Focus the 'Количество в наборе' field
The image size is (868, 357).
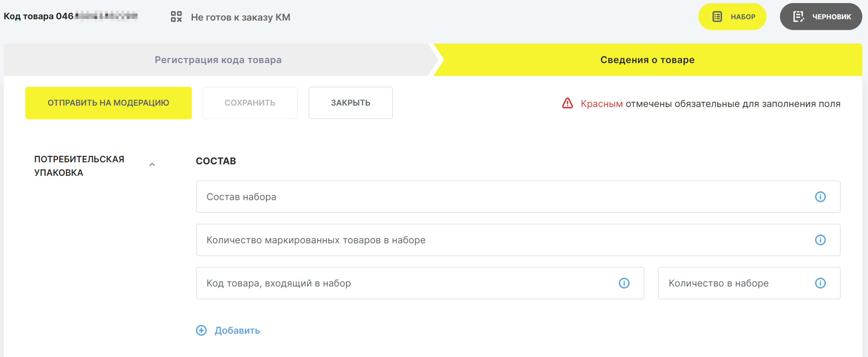(749, 283)
